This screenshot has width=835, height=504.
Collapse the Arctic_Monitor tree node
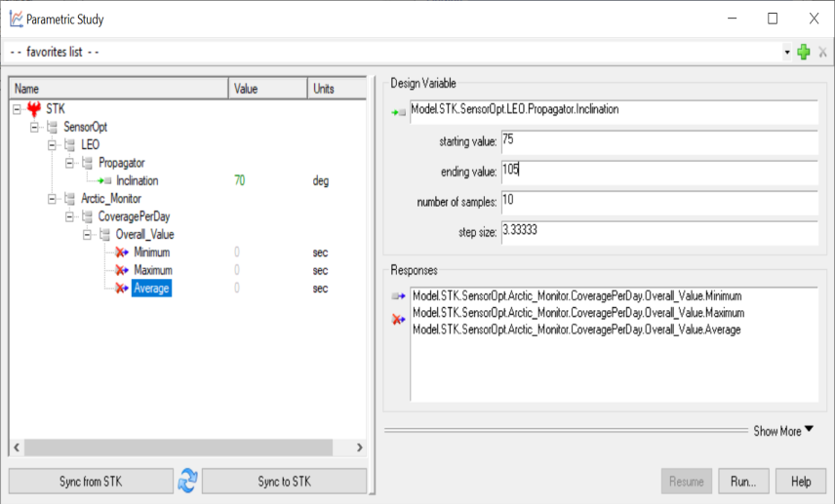(x=53, y=199)
